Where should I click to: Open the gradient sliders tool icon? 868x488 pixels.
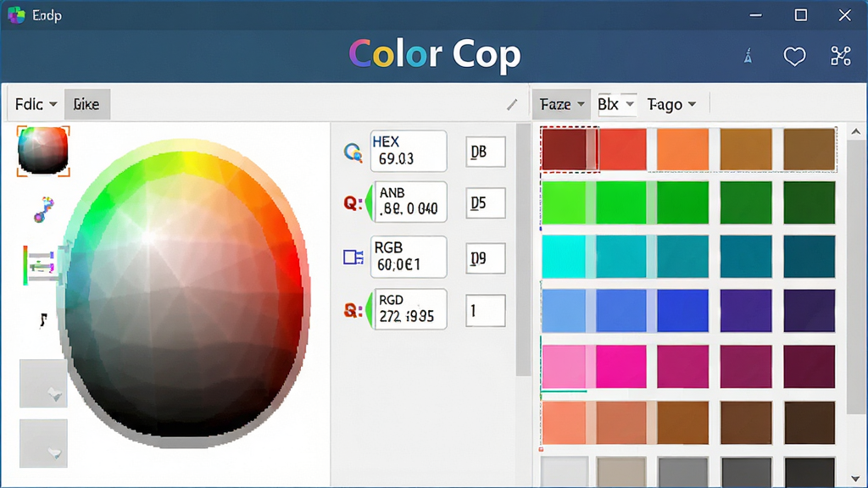(39, 265)
